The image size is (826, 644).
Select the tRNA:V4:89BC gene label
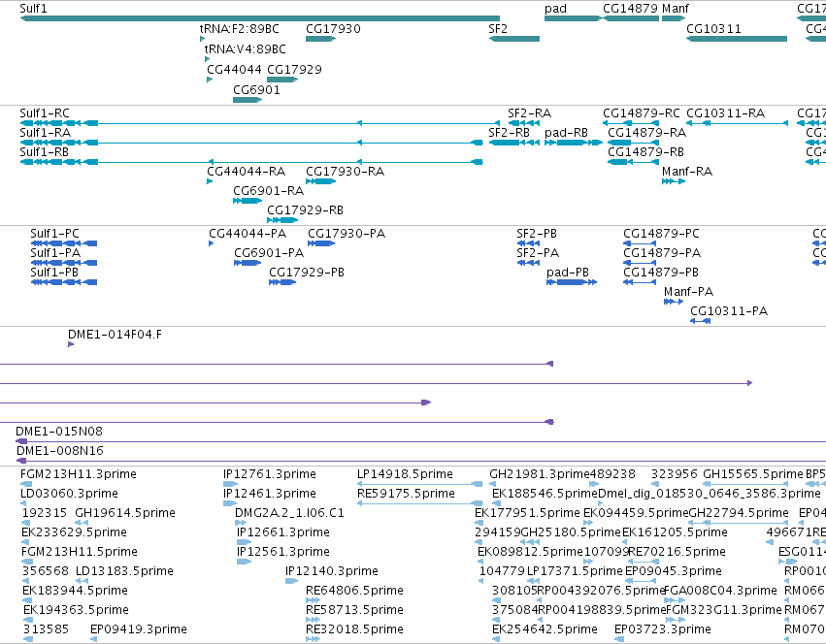click(245, 48)
